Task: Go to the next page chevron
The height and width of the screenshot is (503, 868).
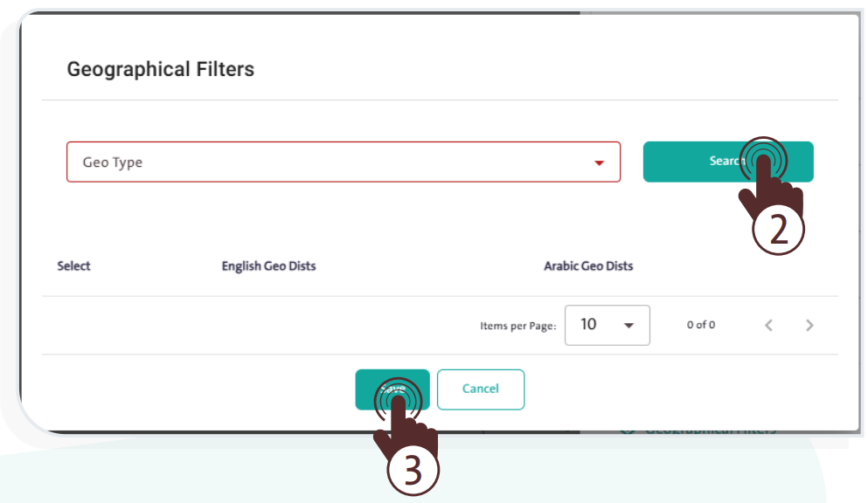Action: (x=809, y=326)
